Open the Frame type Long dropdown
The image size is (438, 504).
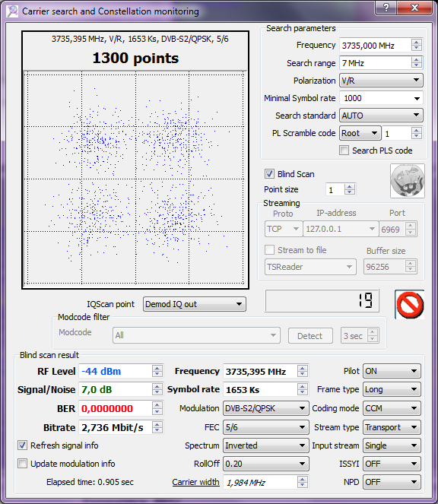[392, 389]
